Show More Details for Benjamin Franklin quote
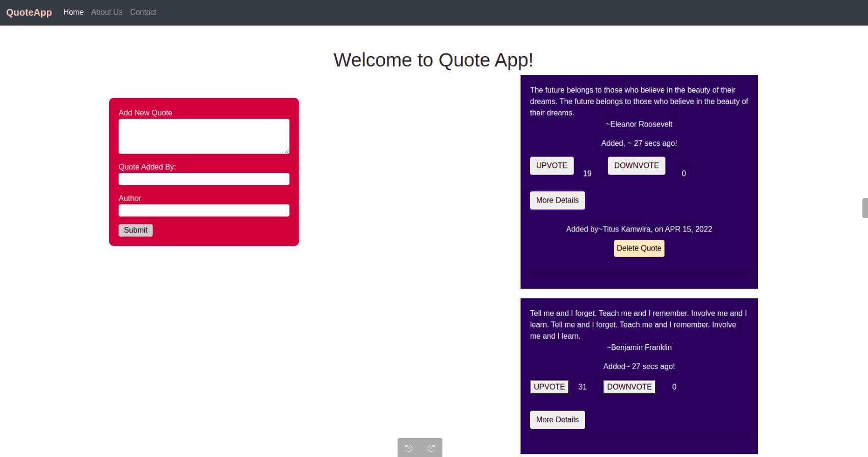 (x=558, y=420)
